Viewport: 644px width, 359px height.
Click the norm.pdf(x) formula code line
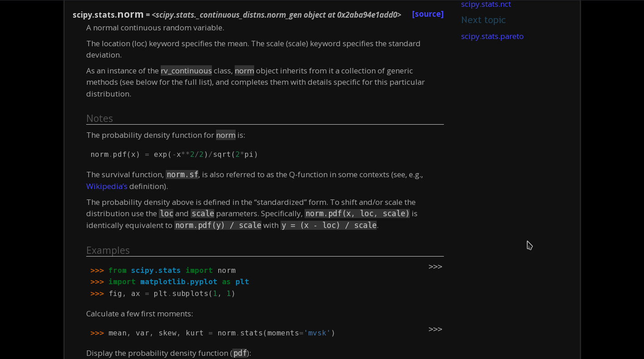pos(174,155)
